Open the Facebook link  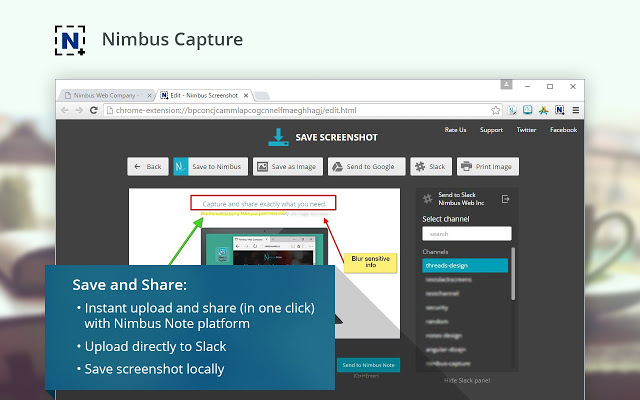(x=563, y=130)
